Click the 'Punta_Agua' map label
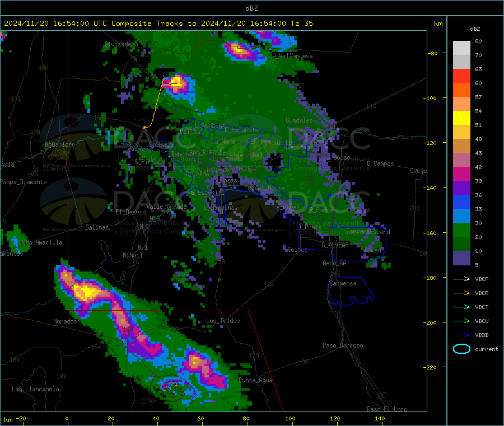504x426 pixels. pyautogui.click(x=255, y=381)
